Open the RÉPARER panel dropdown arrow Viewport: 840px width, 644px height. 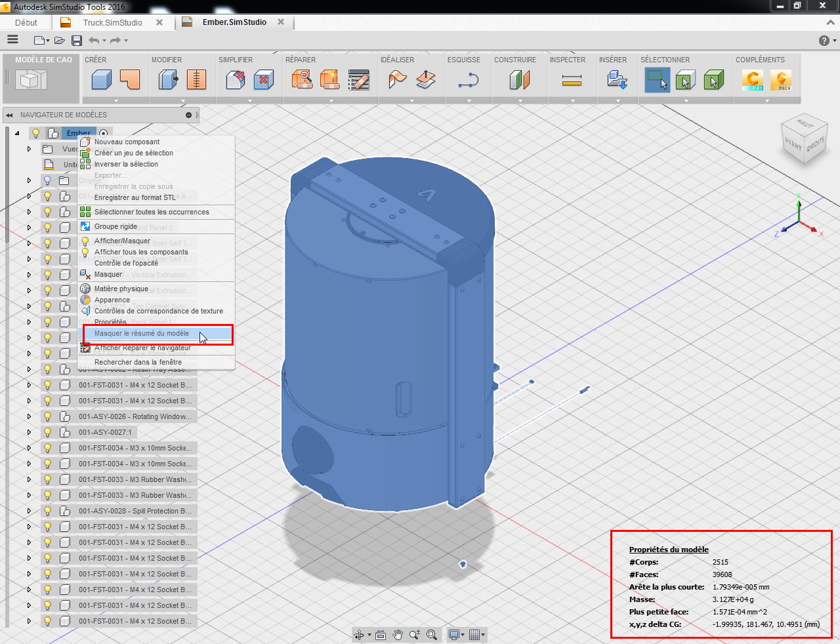(x=331, y=101)
